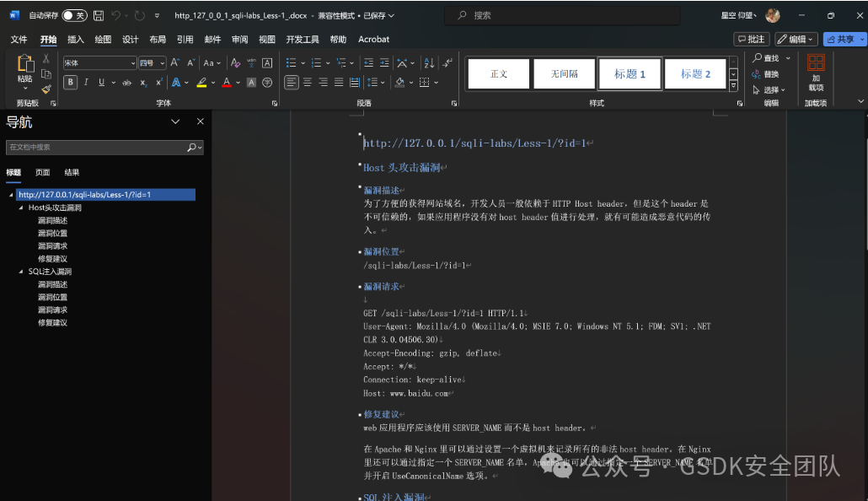Toggle Bold formatting

tap(70, 83)
